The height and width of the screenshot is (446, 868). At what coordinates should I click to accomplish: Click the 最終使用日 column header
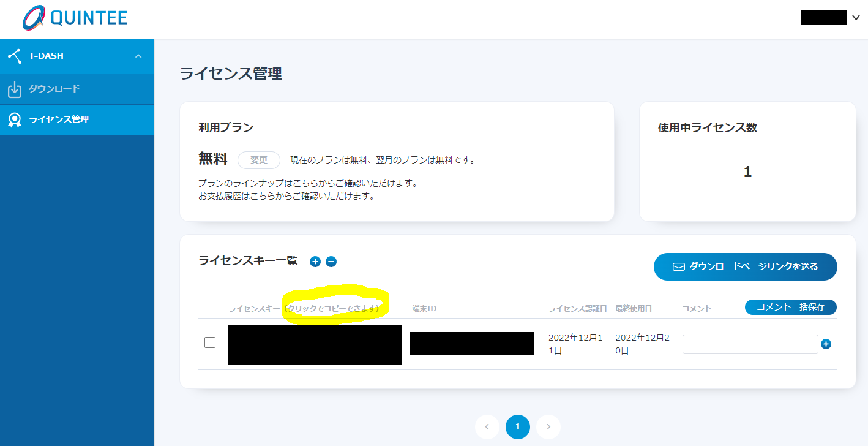[634, 308]
